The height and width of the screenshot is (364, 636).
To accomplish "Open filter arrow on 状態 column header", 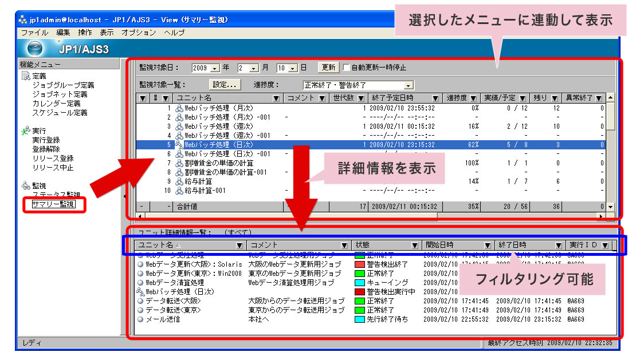I will tap(417, 246).
